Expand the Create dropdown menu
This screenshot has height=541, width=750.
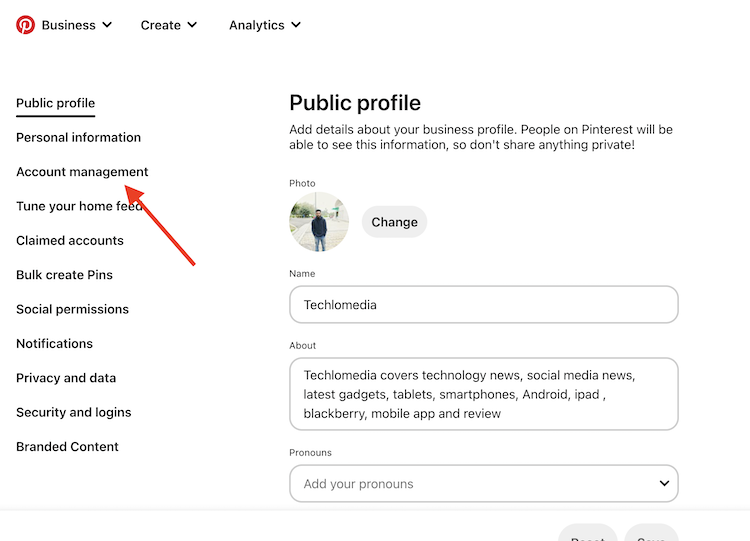coord(168,25)
